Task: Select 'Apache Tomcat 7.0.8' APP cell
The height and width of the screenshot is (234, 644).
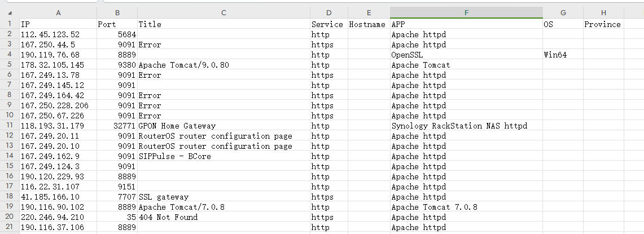Action: [466, 207]
